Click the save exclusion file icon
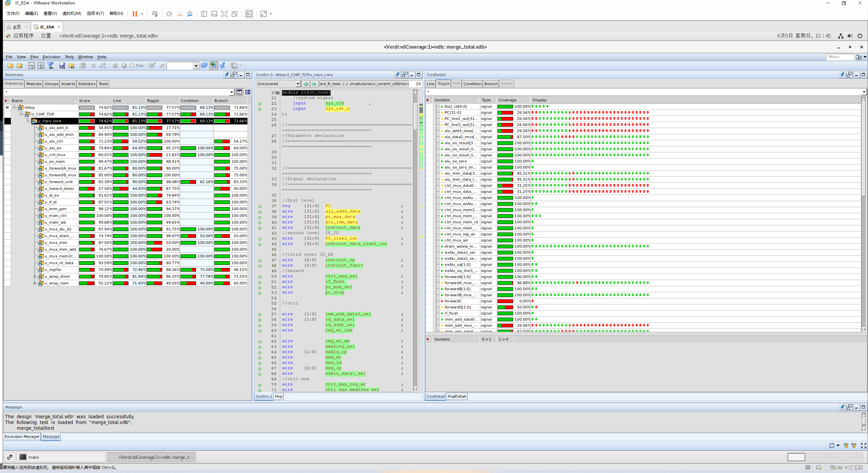Screen dimensions: 868x473 pos(62,66)
